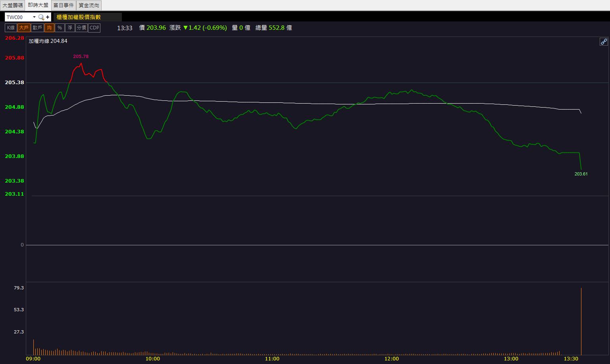Click the plus add-symbol icon

click(48, 17)
